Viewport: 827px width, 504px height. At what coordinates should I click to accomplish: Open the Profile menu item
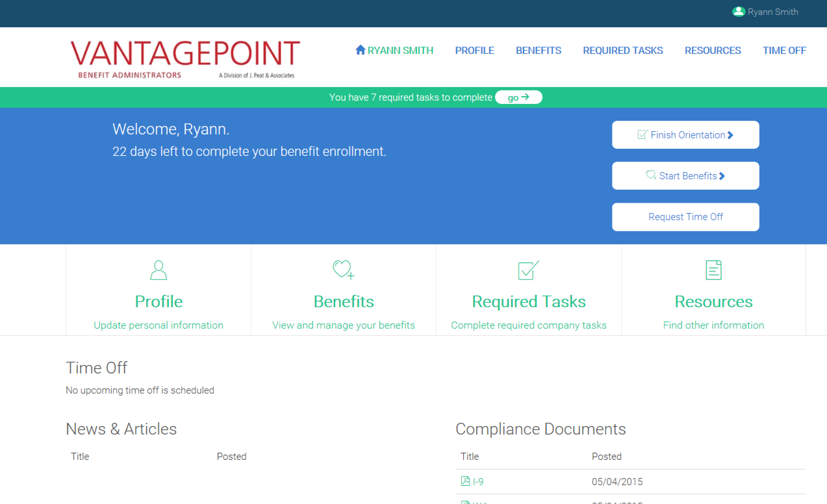[474, 50]
